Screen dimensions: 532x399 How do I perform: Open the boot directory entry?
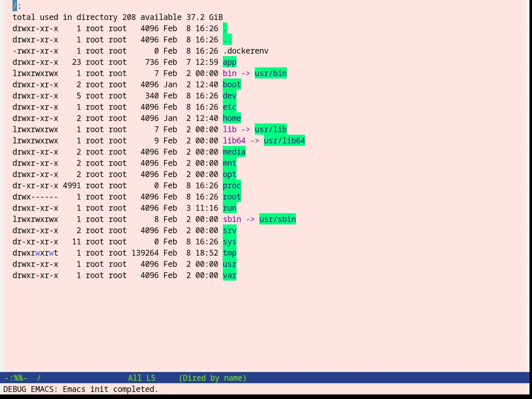coord(232,85)
